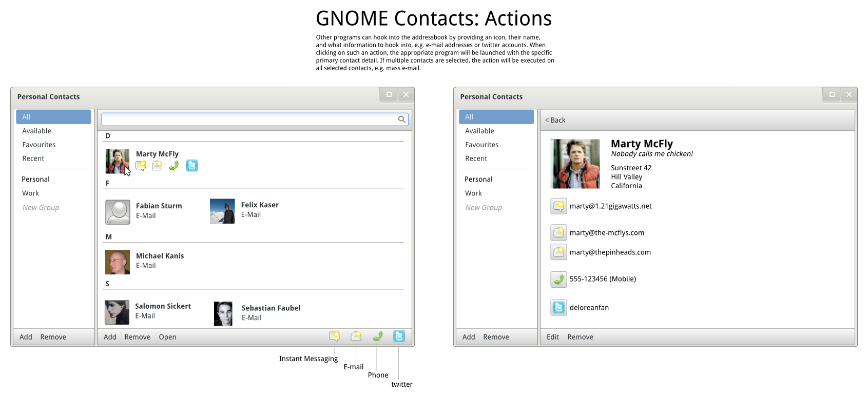Click phone icon beside 555-123456 (Mobile)
This screenshot has width=868, height=397.
coord(558,279)
